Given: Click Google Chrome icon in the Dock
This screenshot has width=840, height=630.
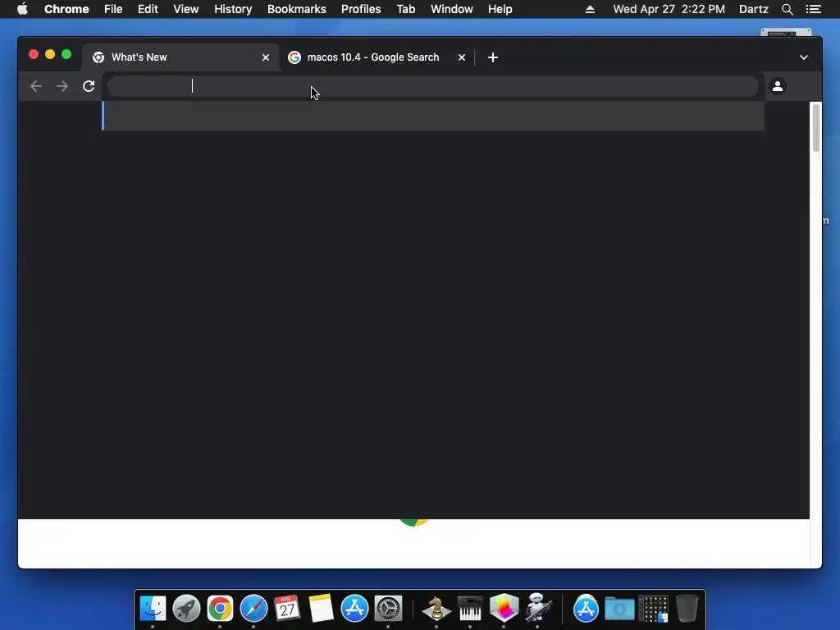Looking at the screenshot, I should coord(220,608).
